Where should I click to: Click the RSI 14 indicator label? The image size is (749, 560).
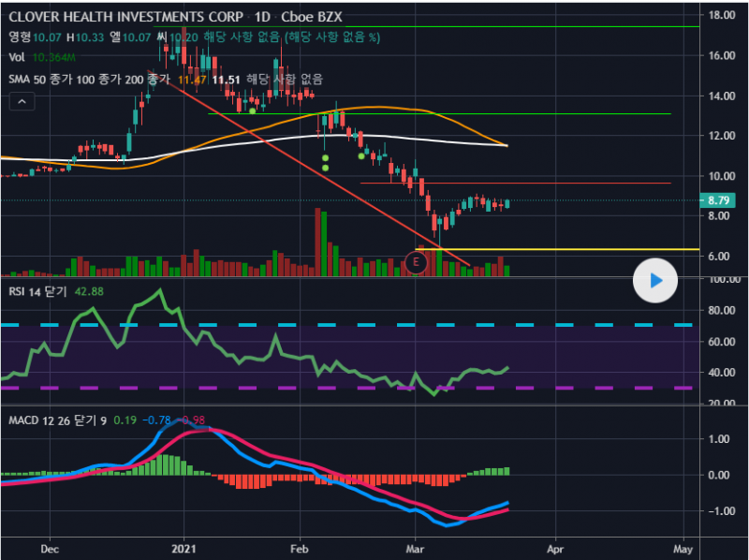click(37, 291)
